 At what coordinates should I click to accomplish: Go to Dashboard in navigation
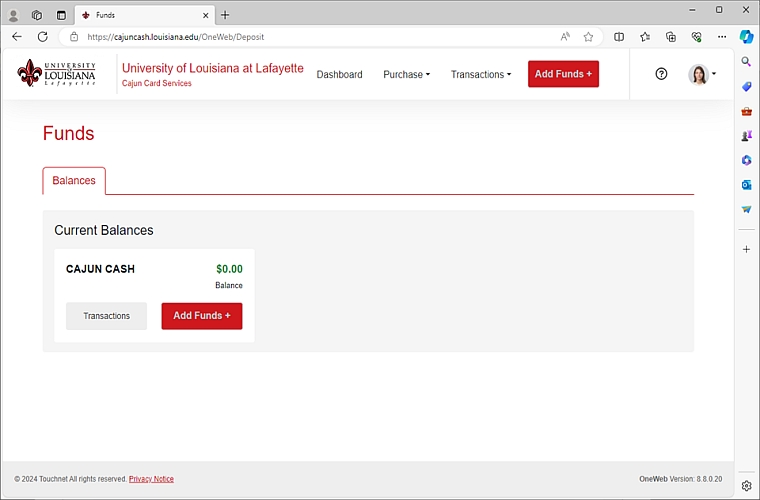[339, 75]
